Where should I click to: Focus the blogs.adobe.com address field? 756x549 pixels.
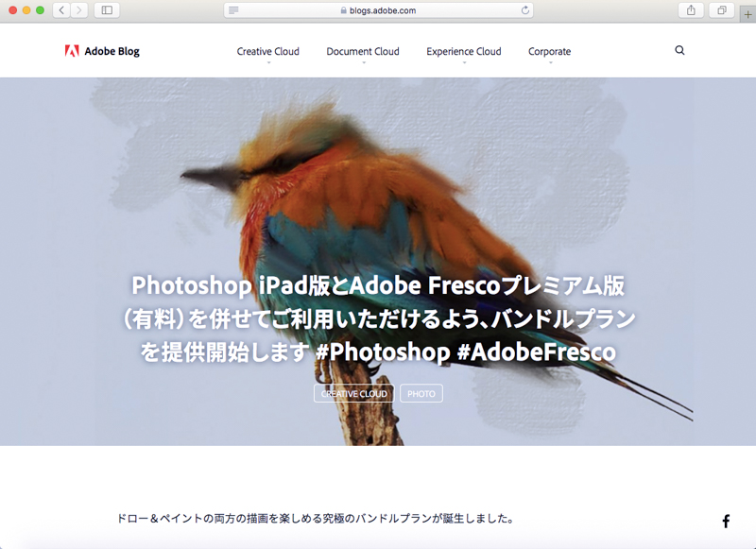click(x=379, y=10)
